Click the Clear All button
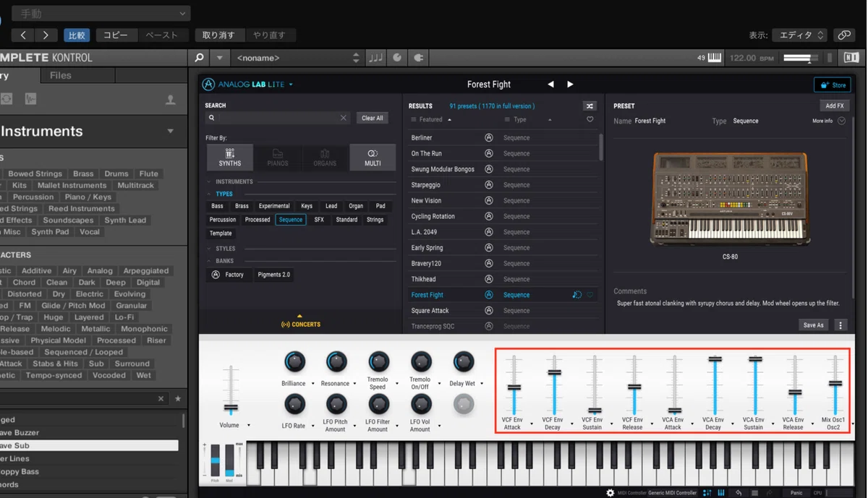868x498 pixels. coord(373,118)
